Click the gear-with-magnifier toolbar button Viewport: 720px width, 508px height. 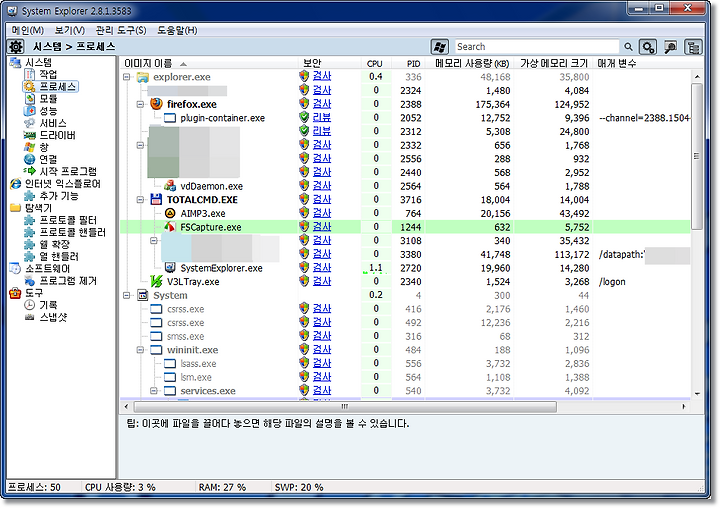[648, 47]
